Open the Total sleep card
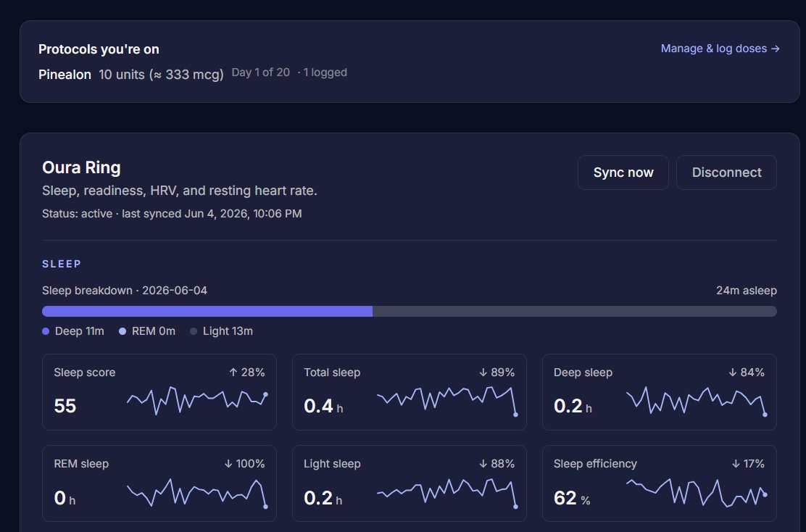Viewport: 806px width, 532px height. pyautogui.click(x=410, y=391)
